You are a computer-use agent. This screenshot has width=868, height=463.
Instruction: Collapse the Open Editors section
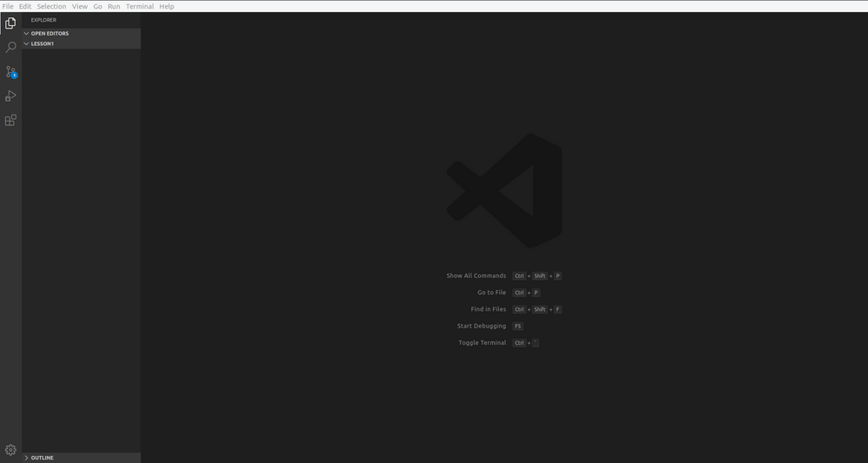pyautogui.click(x=82, y=33)
